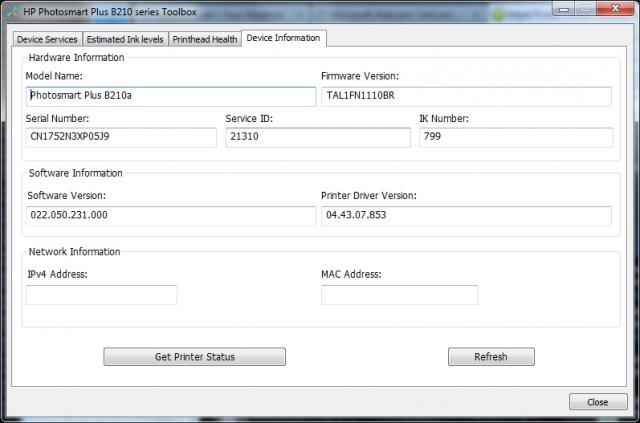Click the Close button at bottom
Viewport: 640px width, 423px height.
[x=598, y=402]
